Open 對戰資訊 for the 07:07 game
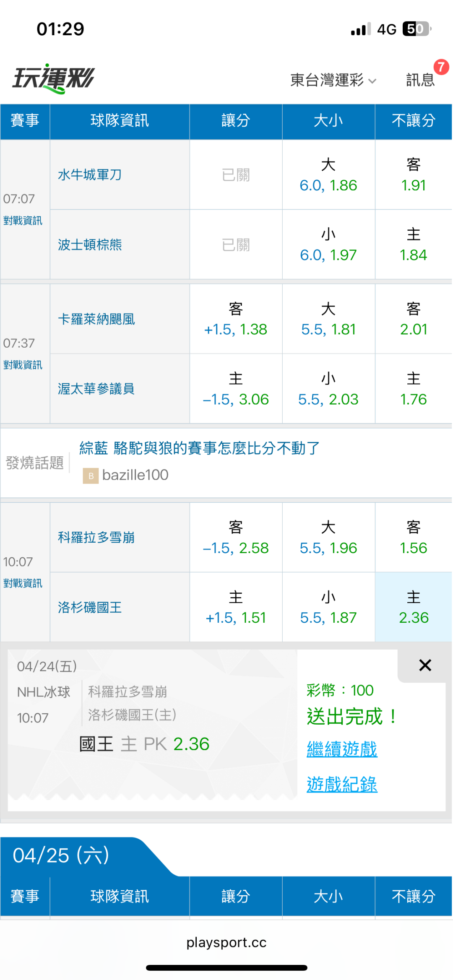 23,221
